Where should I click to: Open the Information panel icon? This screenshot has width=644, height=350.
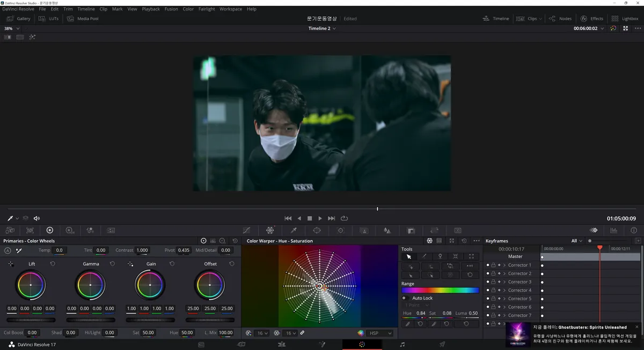coord(634,230)
